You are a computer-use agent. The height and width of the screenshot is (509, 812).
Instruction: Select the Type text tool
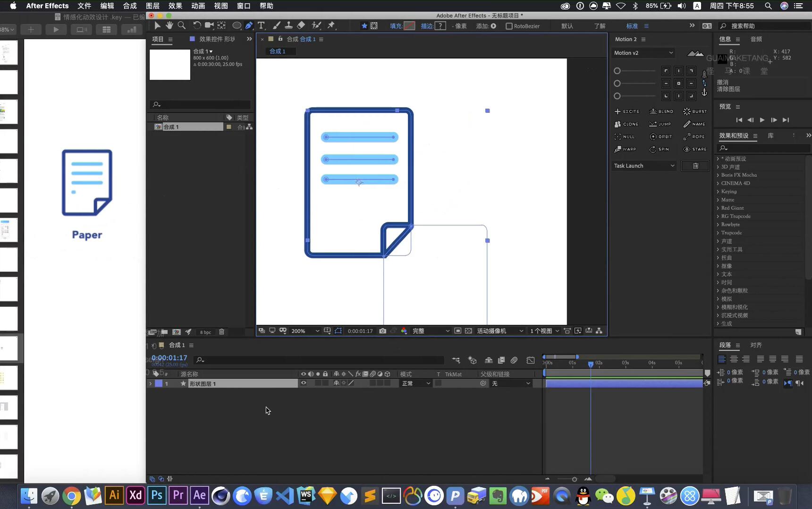(x=261, y=25)
